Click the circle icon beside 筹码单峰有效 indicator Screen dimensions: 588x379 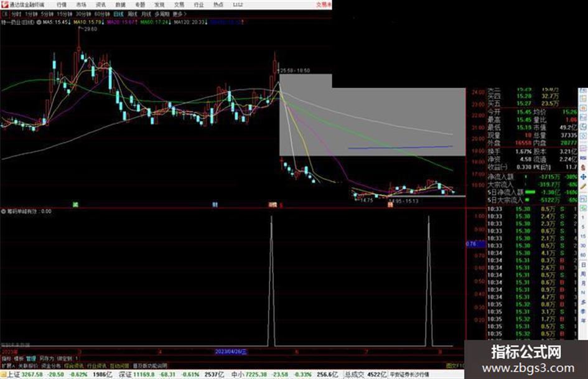click(3, 212)
